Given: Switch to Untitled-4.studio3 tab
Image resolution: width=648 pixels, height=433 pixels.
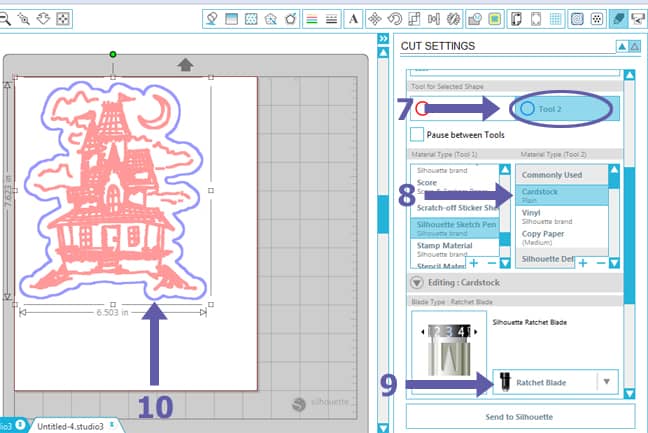Looking at the screenshot, I should pyautogui.click(x=70, y=426).
